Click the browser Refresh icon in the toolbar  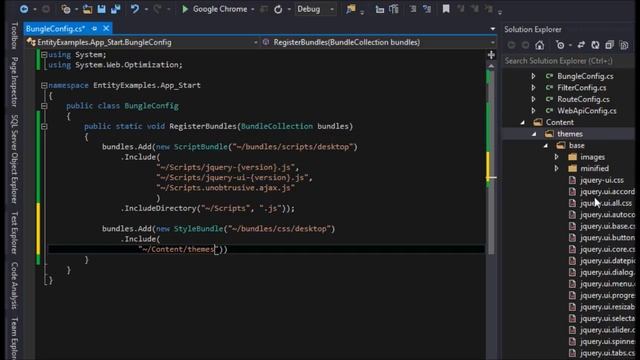(x=278, y=9)
